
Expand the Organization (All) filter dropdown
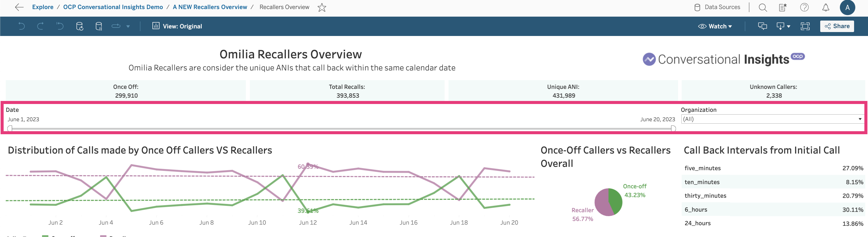(x=860, y=119)
